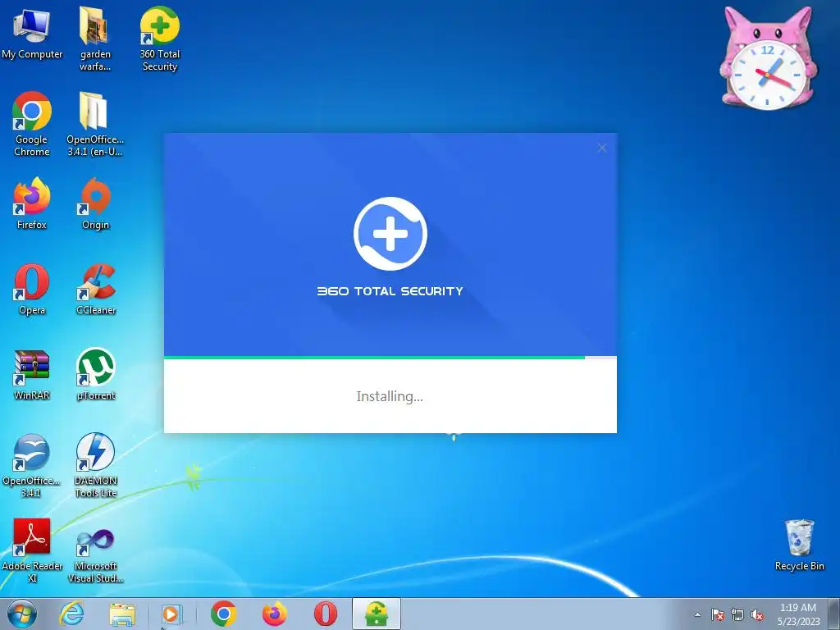Open Internet Explorer from the taskbar

pyautogui.click(x=71, y=614)
